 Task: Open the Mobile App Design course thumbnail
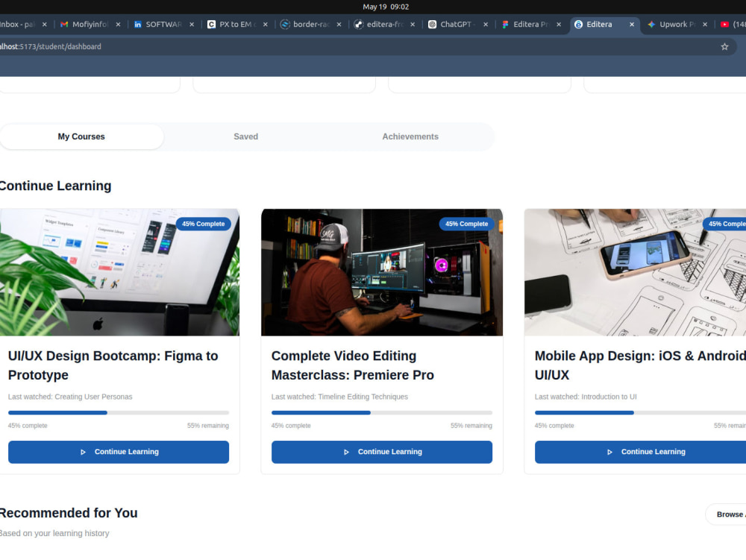tap(635, 272)
